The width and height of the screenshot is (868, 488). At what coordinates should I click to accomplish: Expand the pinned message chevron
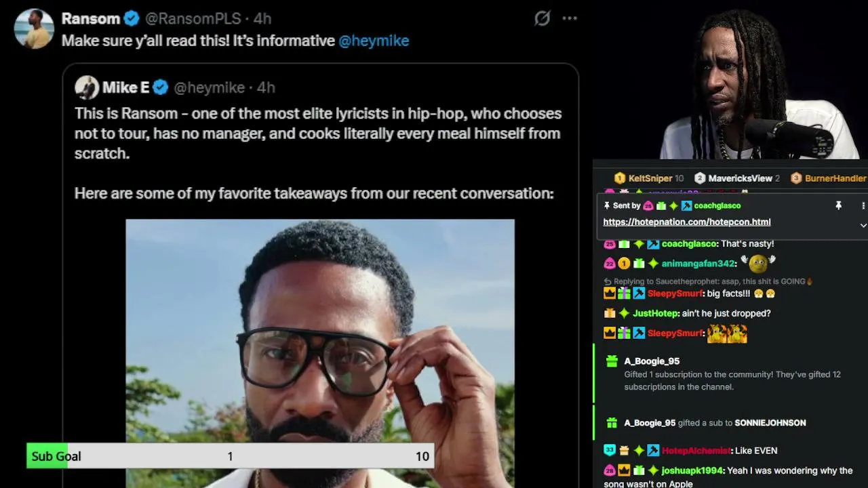863,225
